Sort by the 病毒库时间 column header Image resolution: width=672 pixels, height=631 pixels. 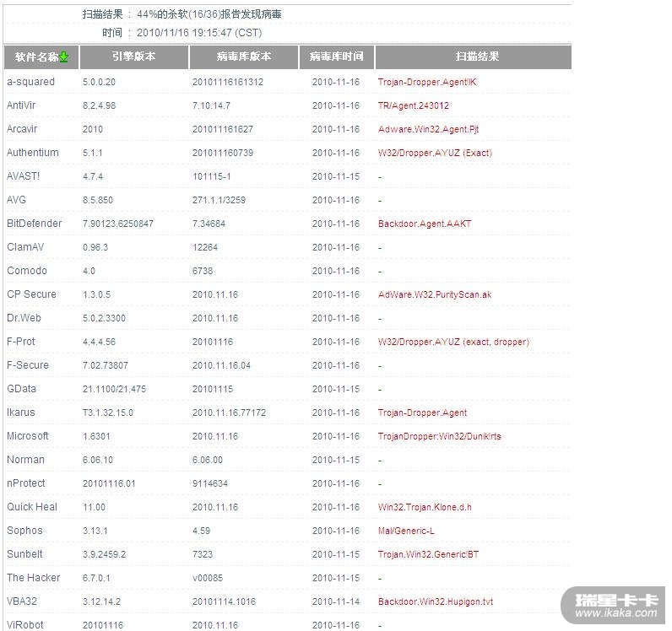pyautogui.click(x=337, y=57)
